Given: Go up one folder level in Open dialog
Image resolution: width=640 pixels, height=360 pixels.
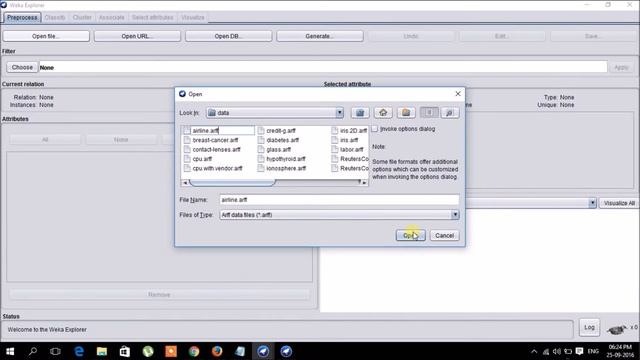Looking at the screenshot, I should [360, 113].
